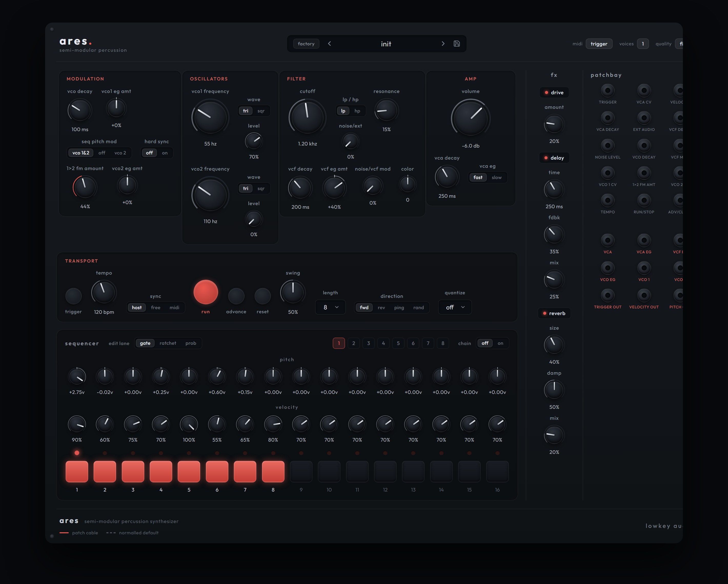Screen dimensions: 728x584
Task: Turn sequencer chain on
Action: tap(500, 343)
